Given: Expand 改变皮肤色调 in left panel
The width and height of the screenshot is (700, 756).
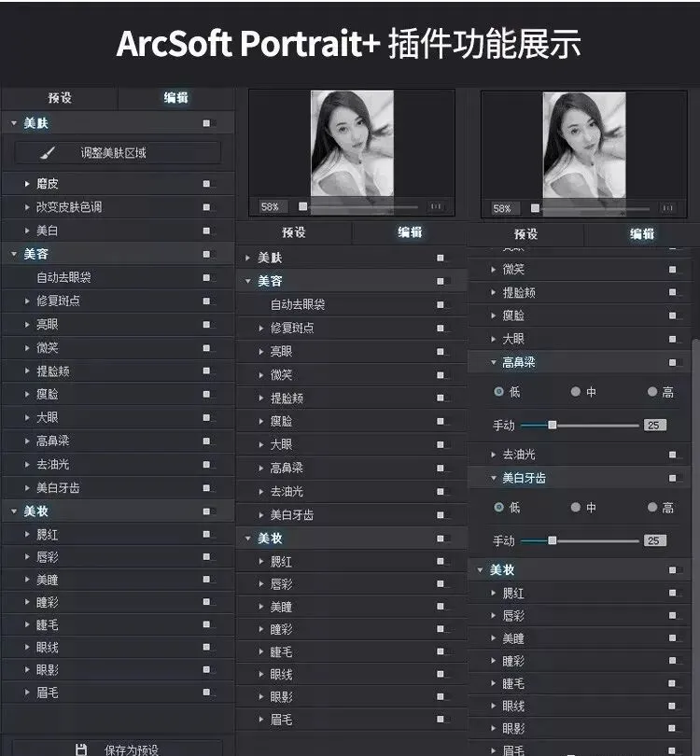Looking at the screenshot, I should pyautogui.click(x=27, y=207).
